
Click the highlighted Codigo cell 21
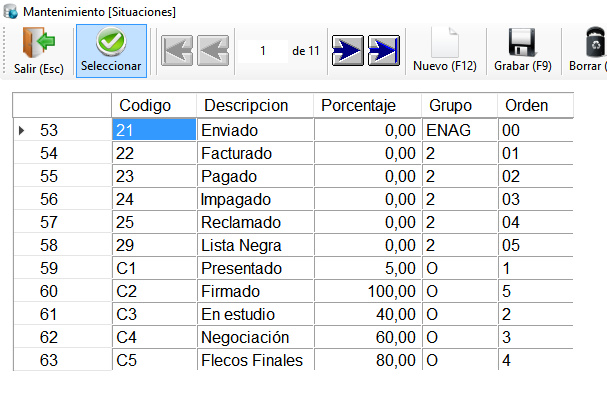click(x=154, y=130)
